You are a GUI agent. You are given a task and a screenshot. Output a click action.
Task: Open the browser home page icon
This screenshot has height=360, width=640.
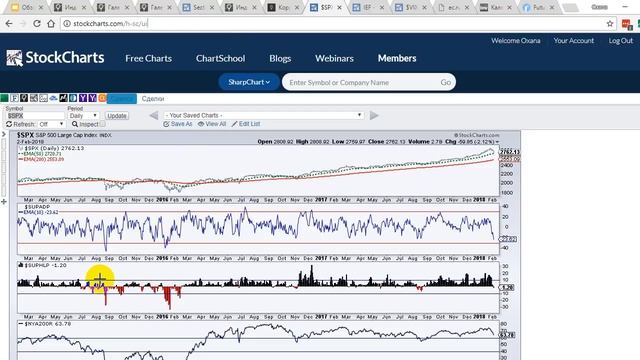coord(51,24)
